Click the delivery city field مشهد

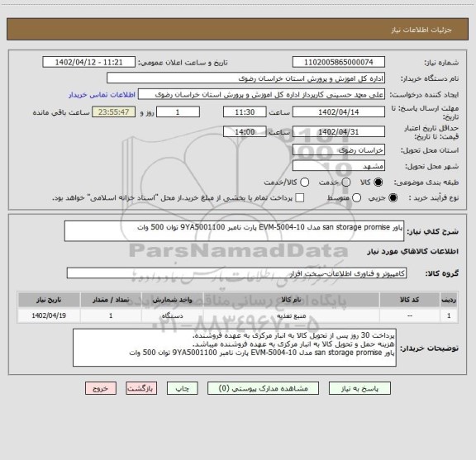tap(339, 166)
